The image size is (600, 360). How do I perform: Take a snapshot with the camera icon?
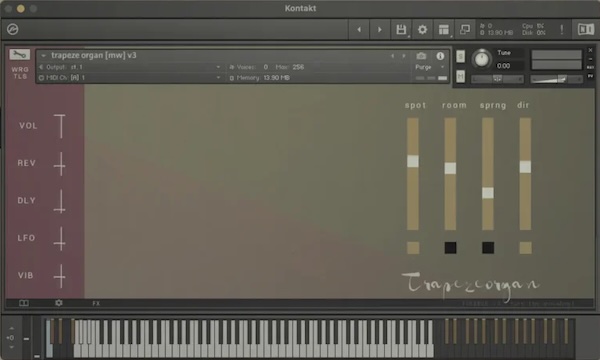(421, 56)
